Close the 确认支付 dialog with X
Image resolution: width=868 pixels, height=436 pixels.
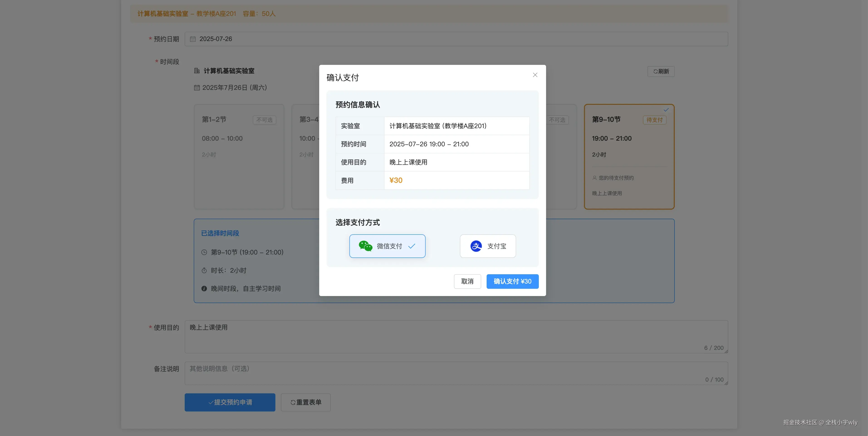tap(535, 75)
